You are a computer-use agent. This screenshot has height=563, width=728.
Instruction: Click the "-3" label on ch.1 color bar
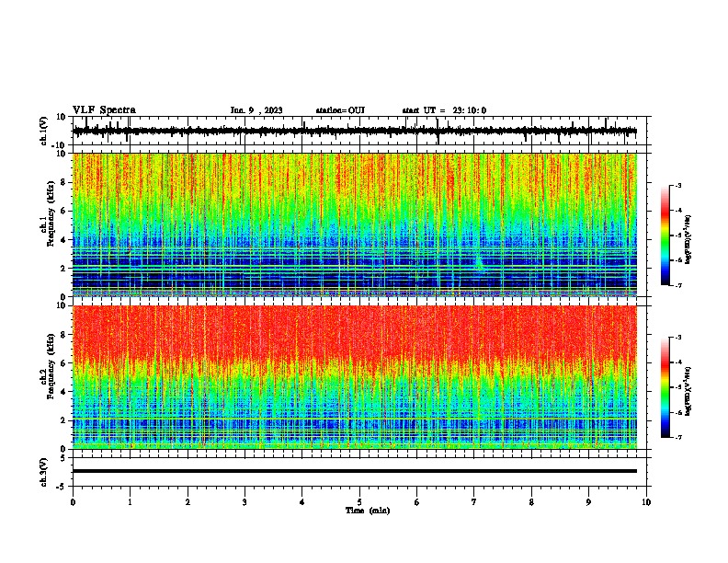677,185
